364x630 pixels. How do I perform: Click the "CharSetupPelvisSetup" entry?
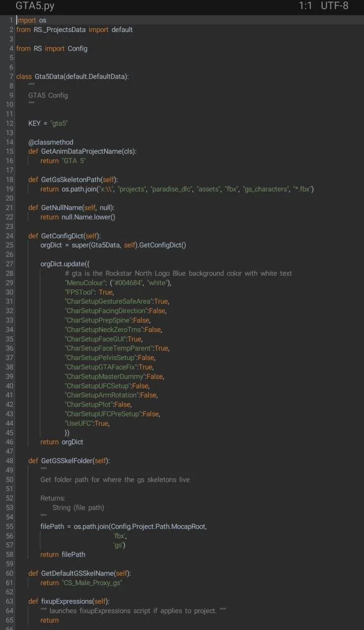tap(110, 357)
